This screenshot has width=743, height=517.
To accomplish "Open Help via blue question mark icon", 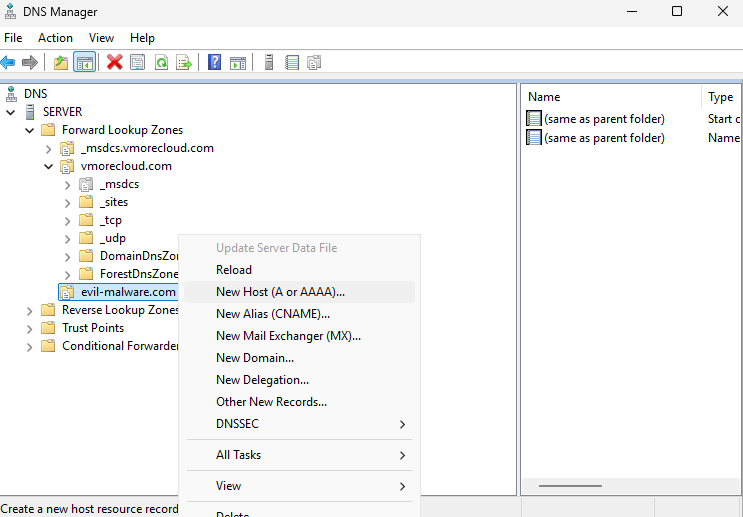I will 215,62.
